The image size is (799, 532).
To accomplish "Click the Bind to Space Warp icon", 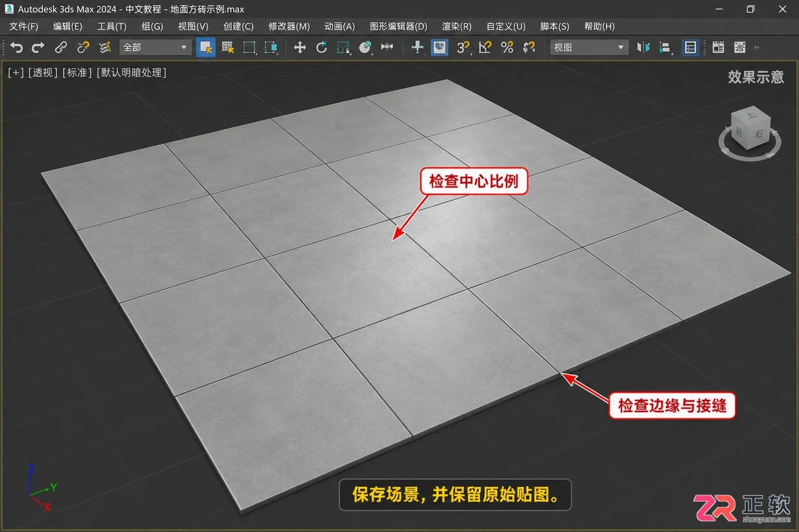I will point(105,47).
